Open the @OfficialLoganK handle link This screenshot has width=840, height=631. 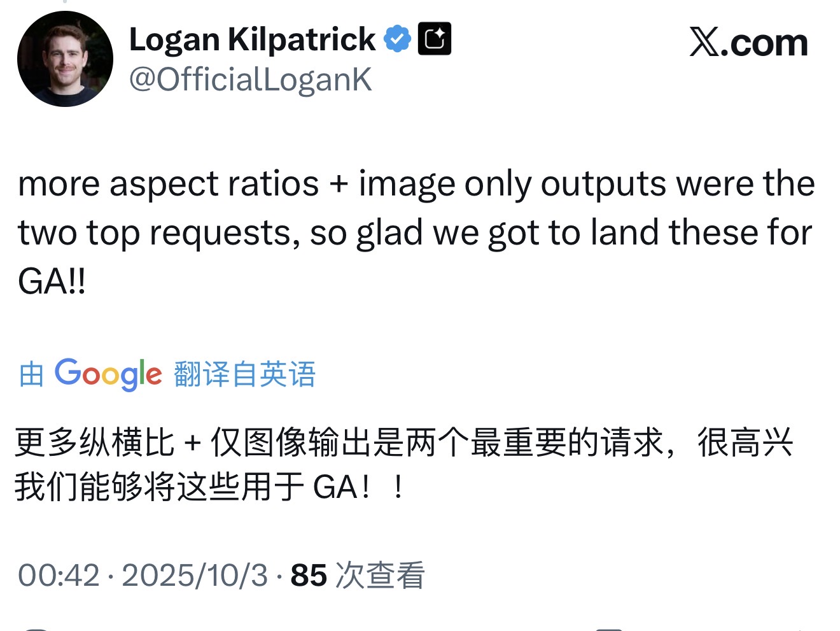coord(250,80)
